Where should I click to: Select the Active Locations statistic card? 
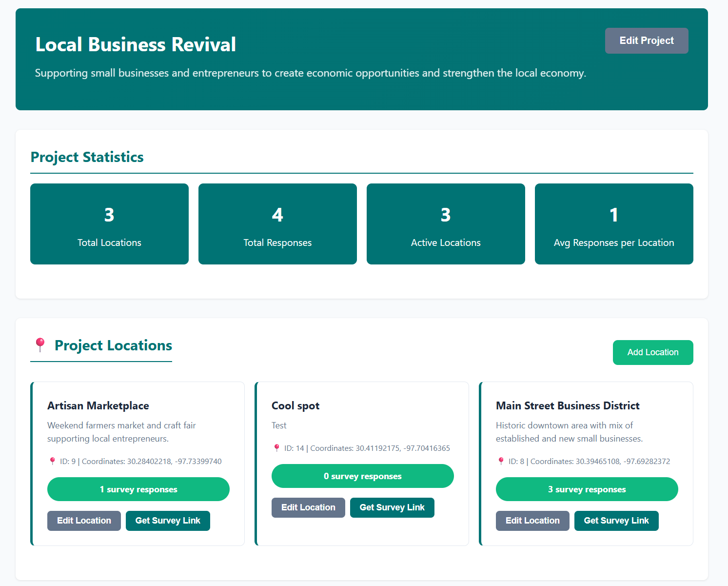[446, 224]
